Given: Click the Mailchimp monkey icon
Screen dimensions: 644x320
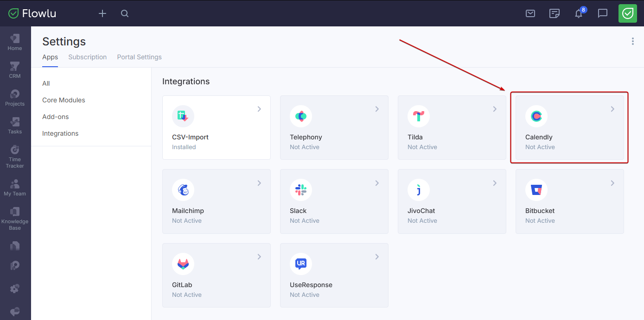Looking at the screenshot, I should [183, 190].
